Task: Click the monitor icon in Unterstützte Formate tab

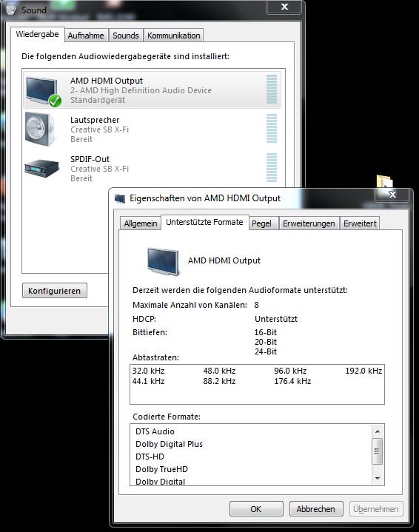Action: pos(164,261)
